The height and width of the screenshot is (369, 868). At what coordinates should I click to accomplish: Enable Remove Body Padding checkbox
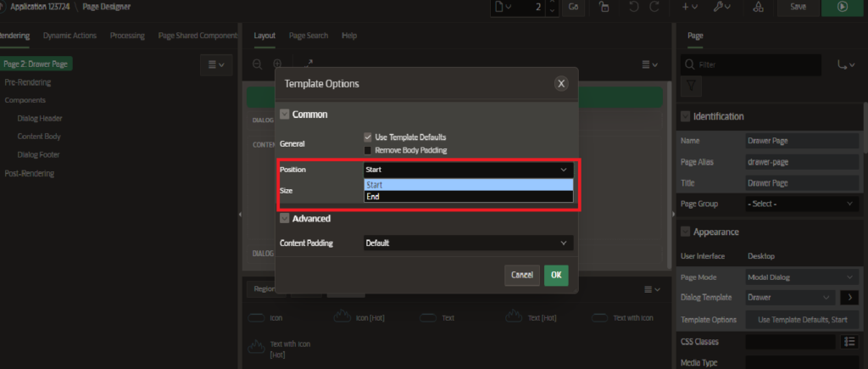click(x=368, y=150)
